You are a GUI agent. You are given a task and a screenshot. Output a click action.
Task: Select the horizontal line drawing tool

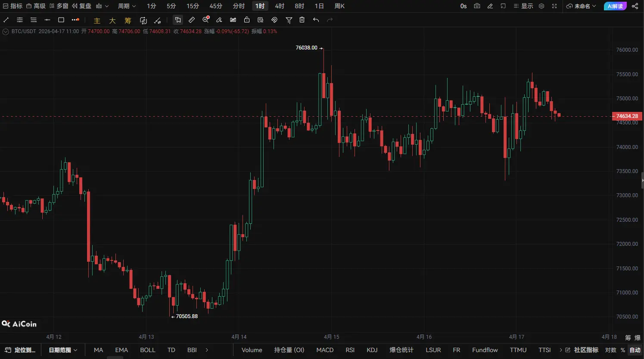click(x=47, y=20)
